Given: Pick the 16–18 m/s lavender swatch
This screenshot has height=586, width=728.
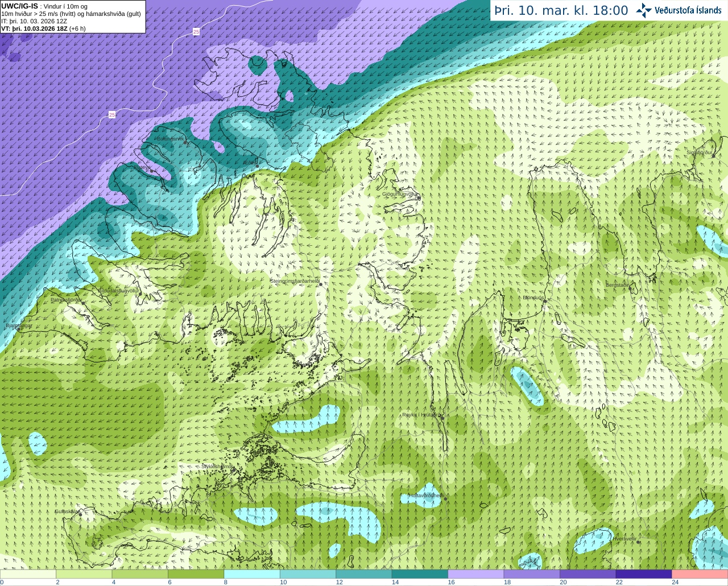Looking at the screenshot, I should click(x=476, y=574).
